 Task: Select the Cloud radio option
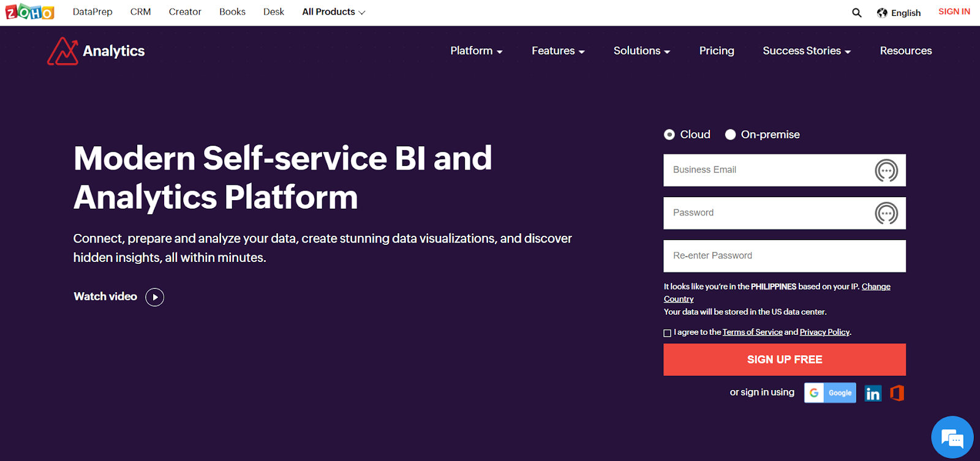(x=669, y=135)
